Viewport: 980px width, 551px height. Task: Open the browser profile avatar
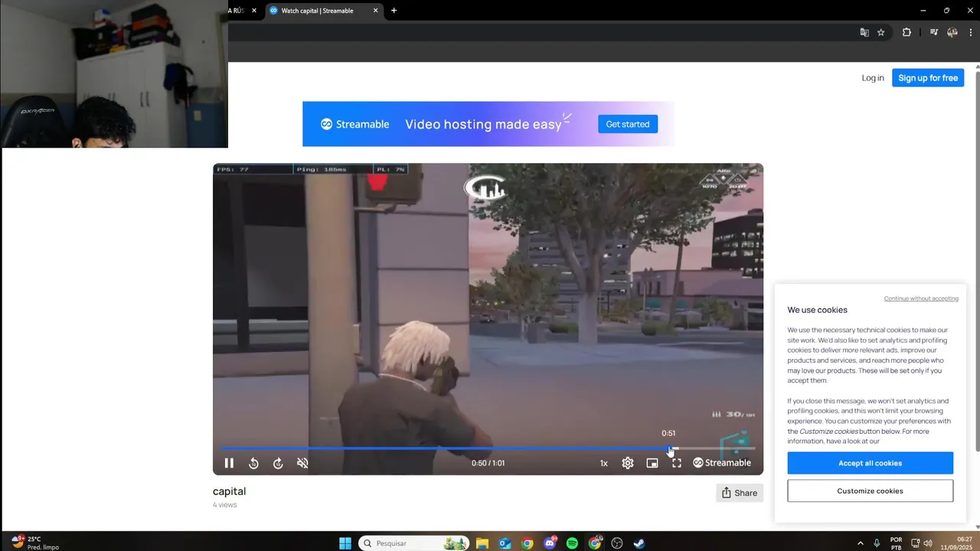952,32
